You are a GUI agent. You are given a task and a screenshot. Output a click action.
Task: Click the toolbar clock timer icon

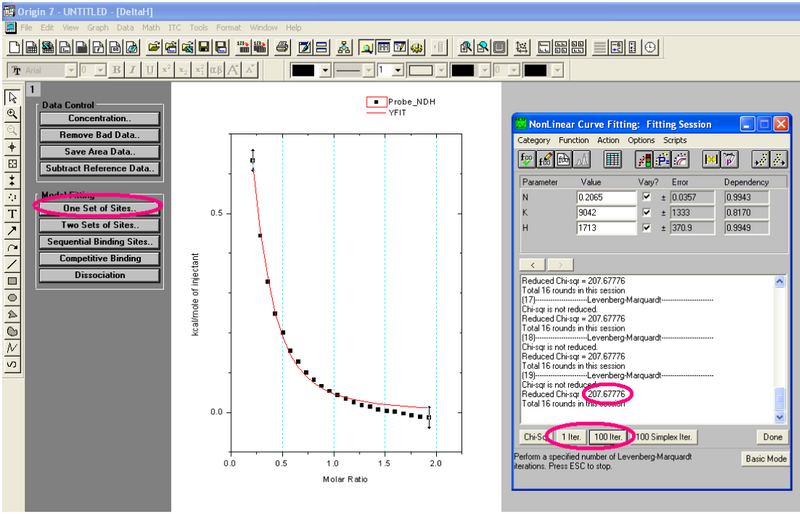click(x=650, y=47)
